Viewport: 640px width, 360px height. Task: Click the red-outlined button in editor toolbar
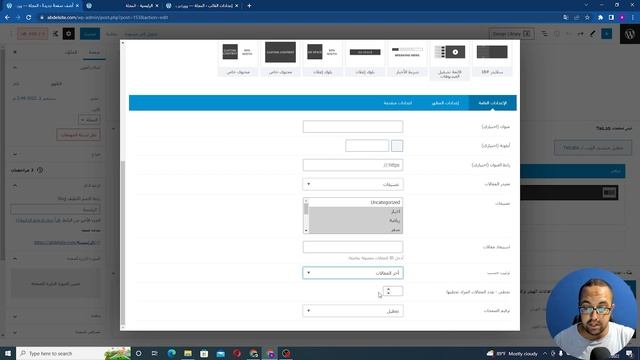pyautogui.click(x=32, y=34)
